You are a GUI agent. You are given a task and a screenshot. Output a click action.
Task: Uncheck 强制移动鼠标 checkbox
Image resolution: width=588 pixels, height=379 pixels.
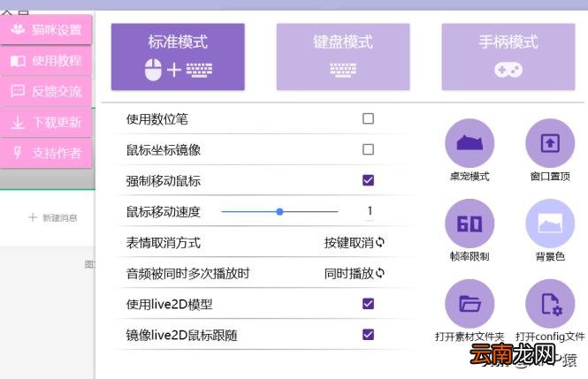pos(368,180)
